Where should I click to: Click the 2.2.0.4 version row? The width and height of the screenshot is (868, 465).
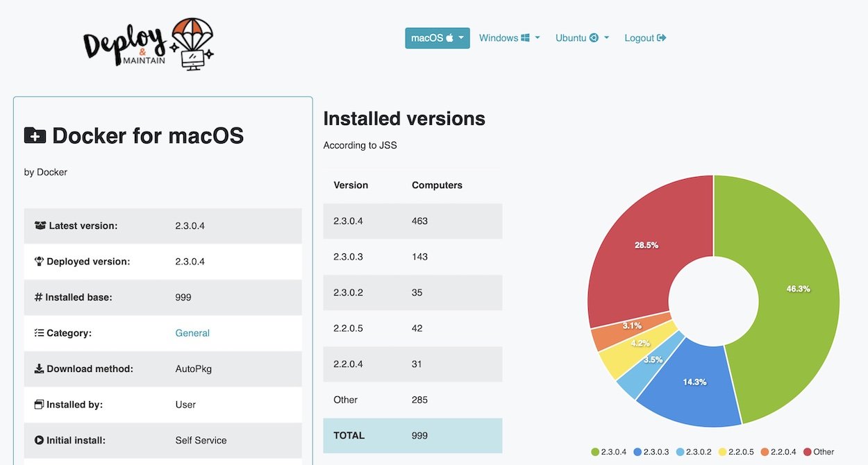(412, 364)
